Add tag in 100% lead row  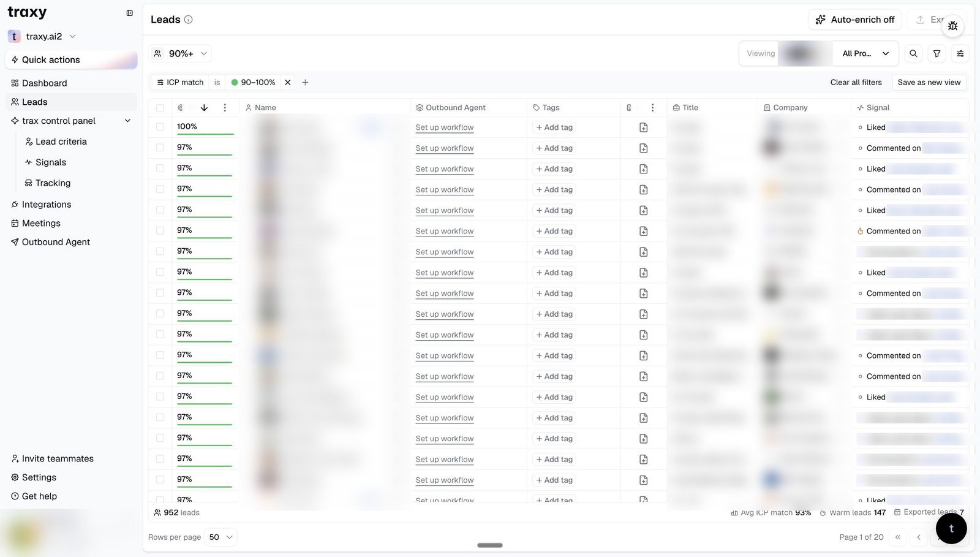point(554,127)
